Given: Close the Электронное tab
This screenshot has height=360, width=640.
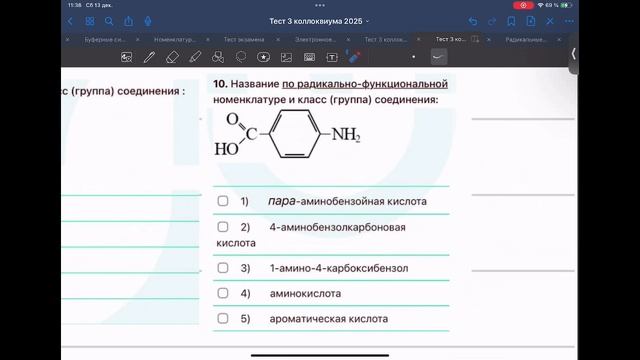Looking at the screenshot, I should pyautogui.click(x=278, y=40).
